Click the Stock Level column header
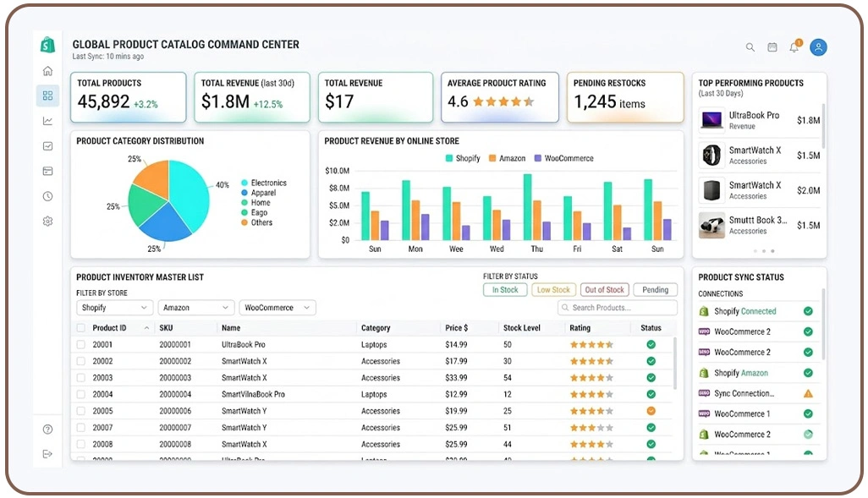Viewport: 868px width, 498px height. coord(521,328)
